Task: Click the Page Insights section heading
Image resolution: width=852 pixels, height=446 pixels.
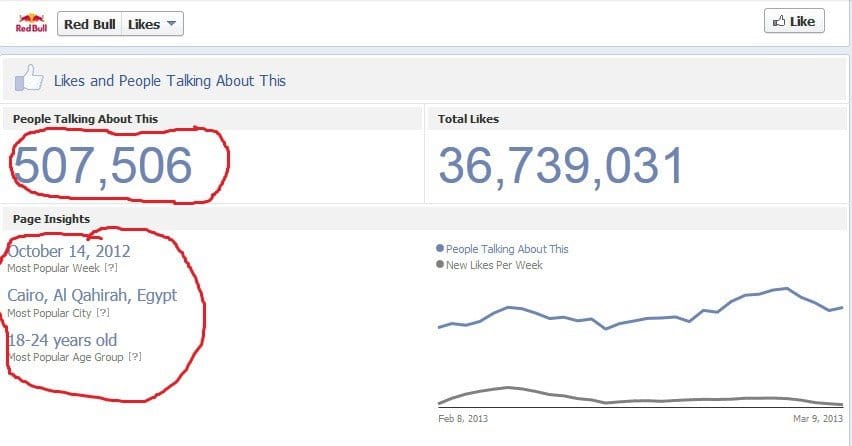Action: coord(51,219)
